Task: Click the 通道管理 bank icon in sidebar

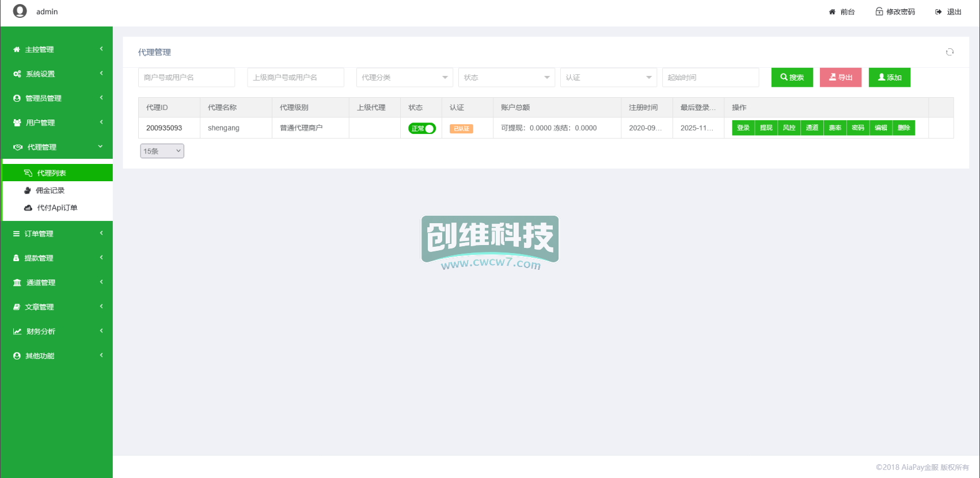Action: tap(17, 282)
